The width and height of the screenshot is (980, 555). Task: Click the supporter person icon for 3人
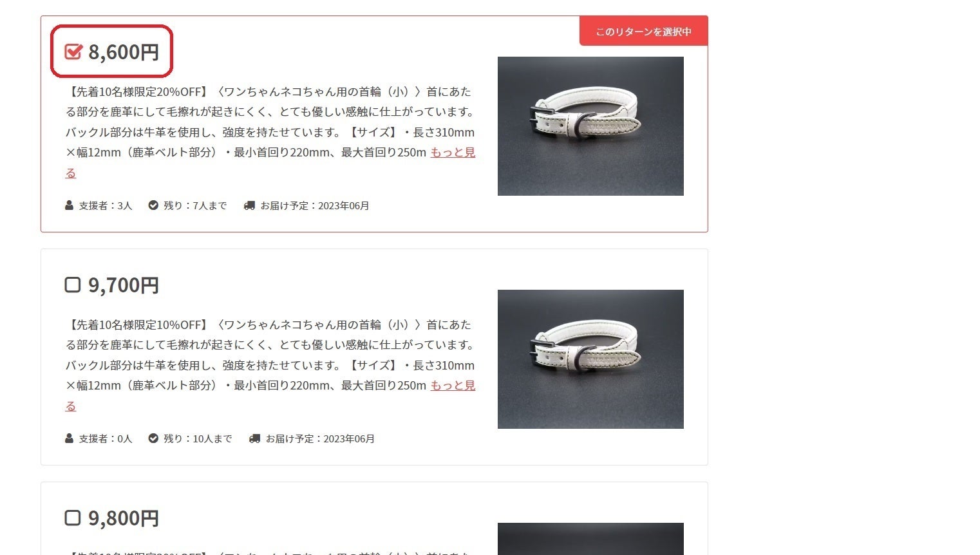pos(69,205)
